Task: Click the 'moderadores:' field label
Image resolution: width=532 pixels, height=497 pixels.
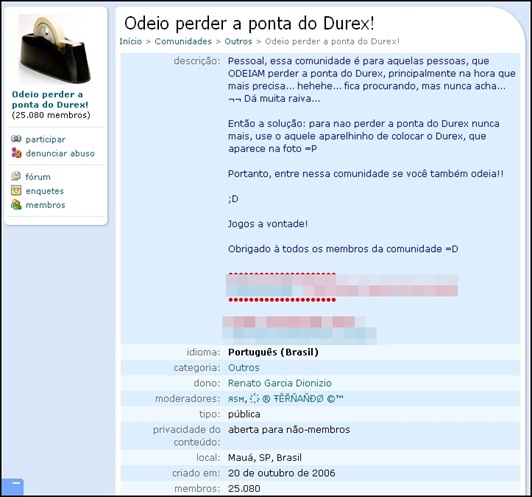Action: pyautogui.click(x=188, y=399)
